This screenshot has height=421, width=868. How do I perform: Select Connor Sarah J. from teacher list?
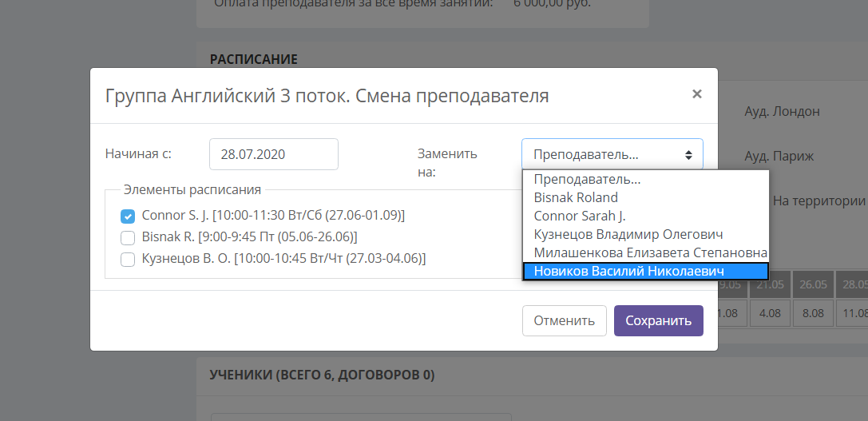pyautogui.click(x=645, y=216)
